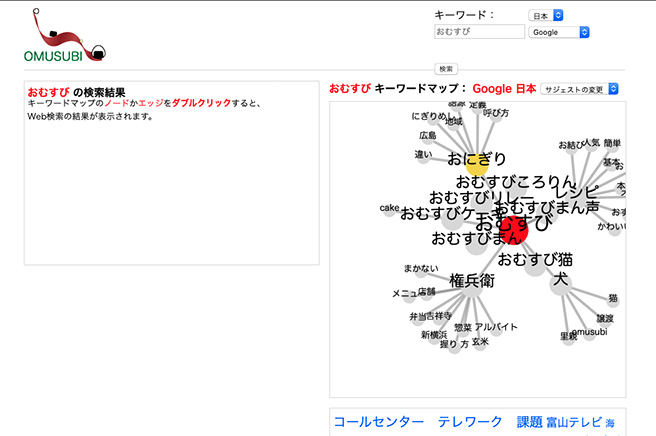Click the omusubi node label
The image size is (656, 436).
click(589, 332)
